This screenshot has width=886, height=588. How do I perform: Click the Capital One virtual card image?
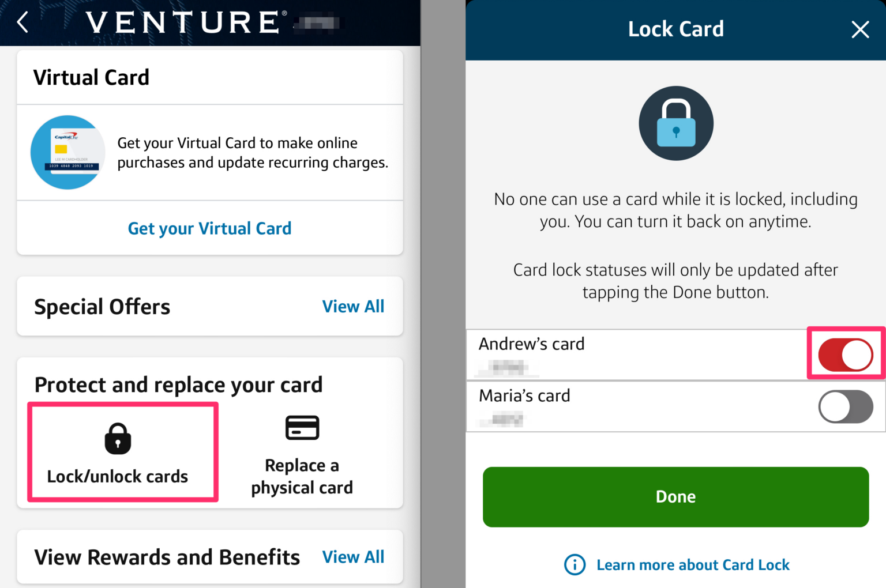pos(67,152)
